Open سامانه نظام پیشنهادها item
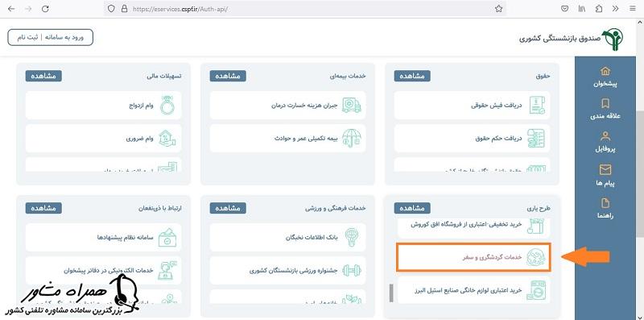The image size is (644, 320). click(x=104, y=237)
